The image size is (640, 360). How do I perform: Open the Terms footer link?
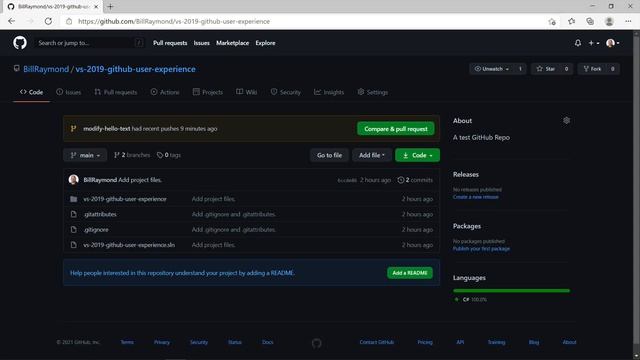127,342
